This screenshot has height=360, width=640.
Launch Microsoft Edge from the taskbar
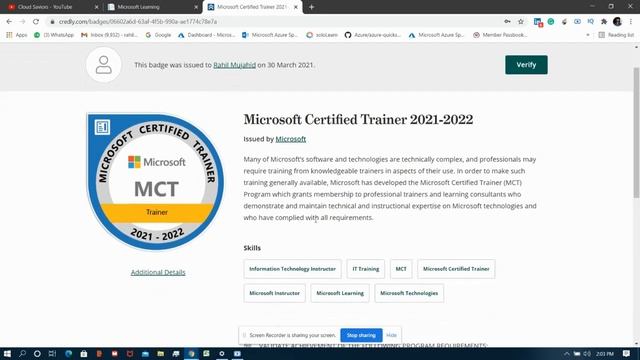68,353
